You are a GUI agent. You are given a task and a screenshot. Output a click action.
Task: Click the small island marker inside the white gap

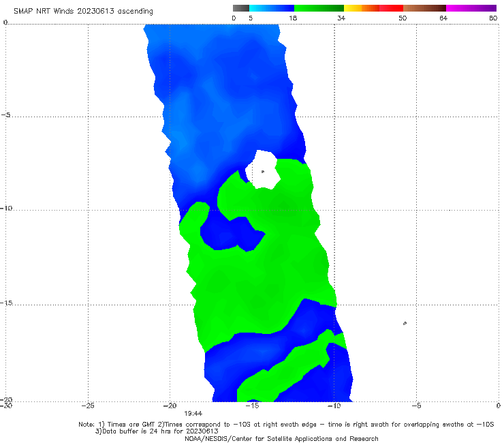263,172
